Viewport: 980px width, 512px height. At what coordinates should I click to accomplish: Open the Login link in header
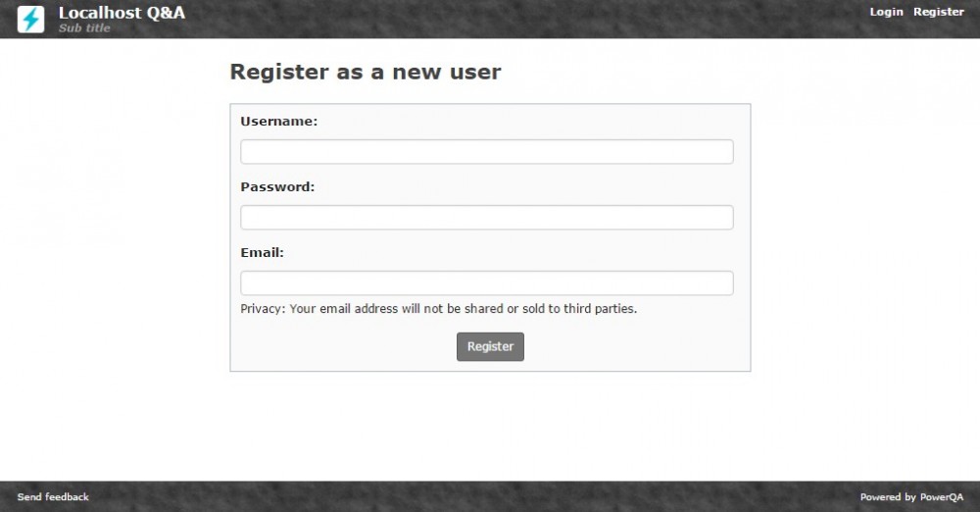tap(886, 12)
